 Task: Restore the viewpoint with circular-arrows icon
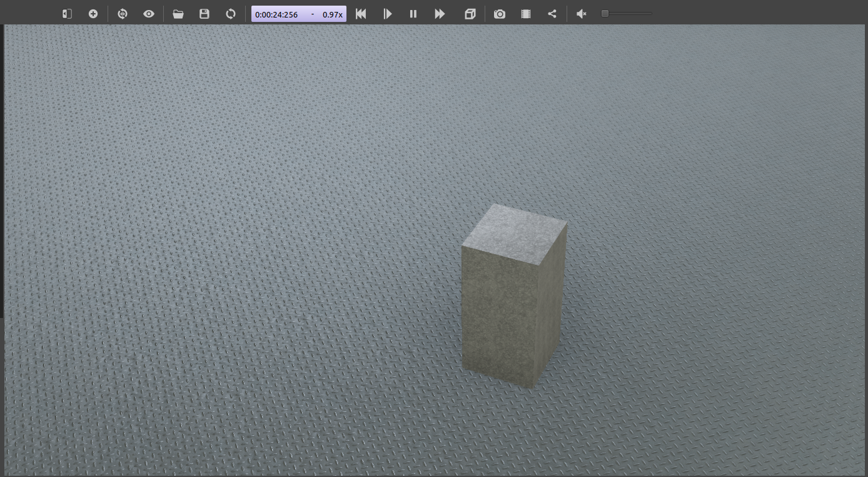(x=123, y=14)
